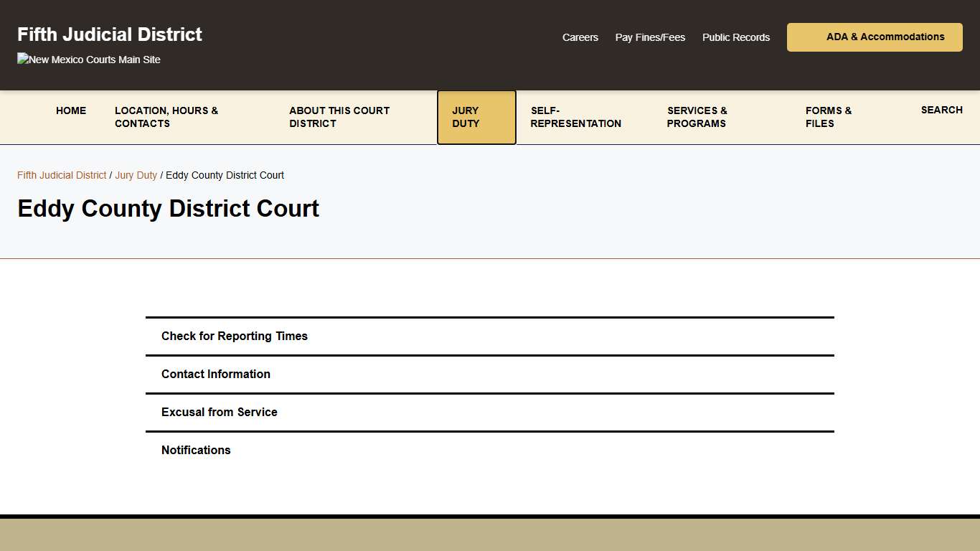
Task: Open the HOME menu item
Action: point(70,110)
